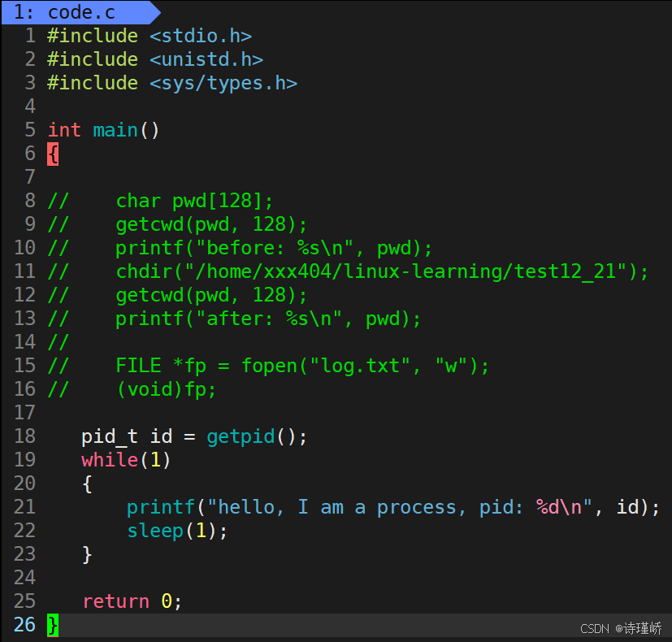This screenshot has width=672, height=642.
Task: Click the commented printf "after: %s\n" line
Action: point(235,319)
